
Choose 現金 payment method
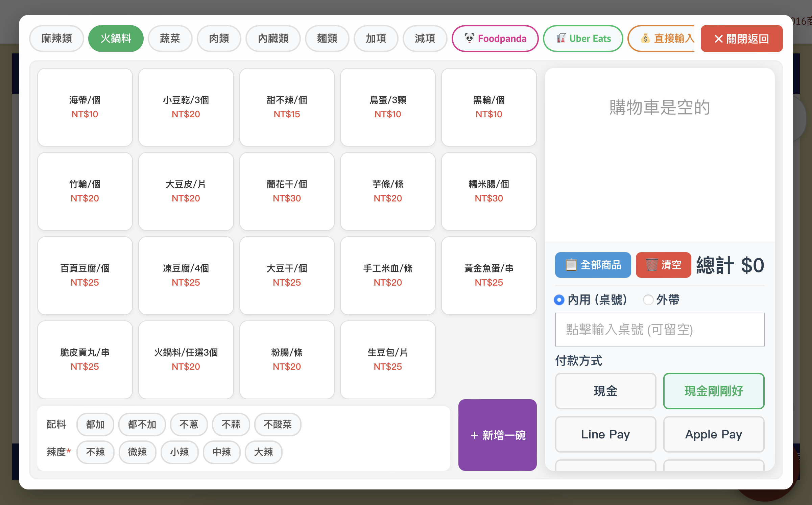[605, 391]
